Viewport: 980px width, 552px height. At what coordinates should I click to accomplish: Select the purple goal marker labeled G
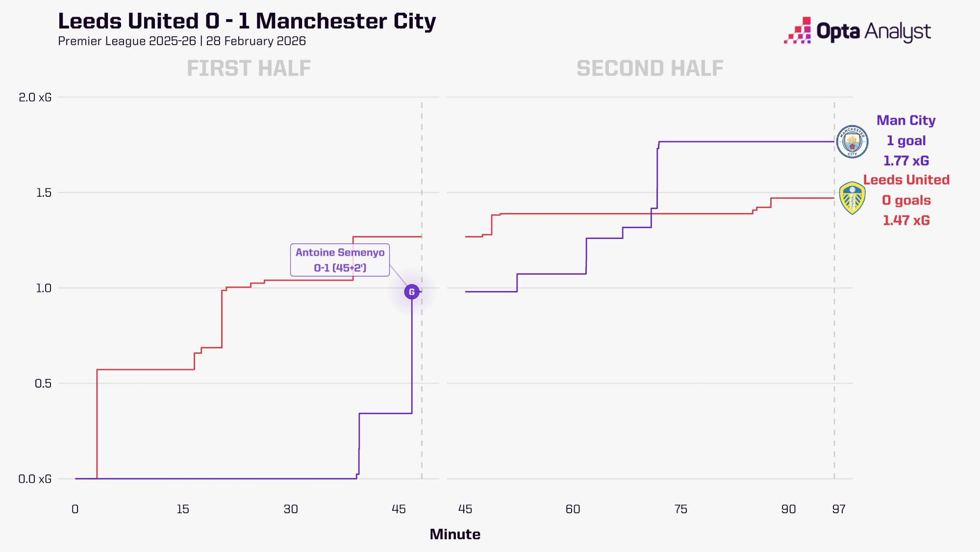click(412, 292)
